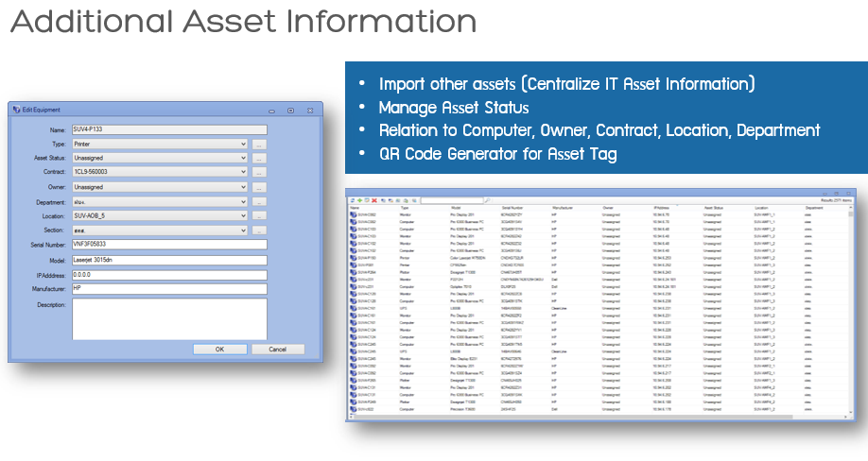Image resolution: width=868 pixels, height=461 pixels.
Task: Click the refresh icon in asset list toolbar
Action: click(353, 200)
